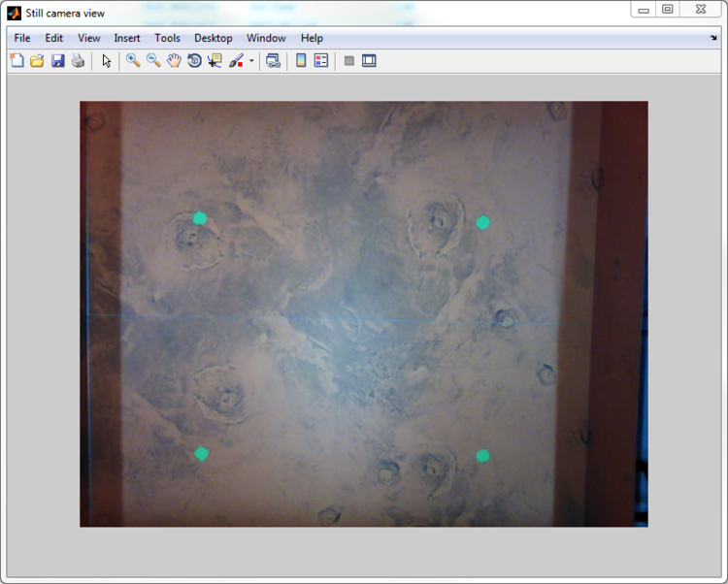Select the Edit Plot arrow tool
The width and height of the screenshot is (728, 584).
[x=107, y=61]
